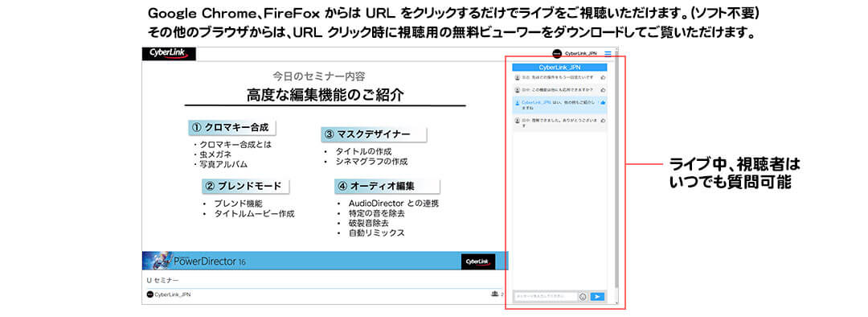Click the host avatar below the U セミナー title

pos(149,294)
